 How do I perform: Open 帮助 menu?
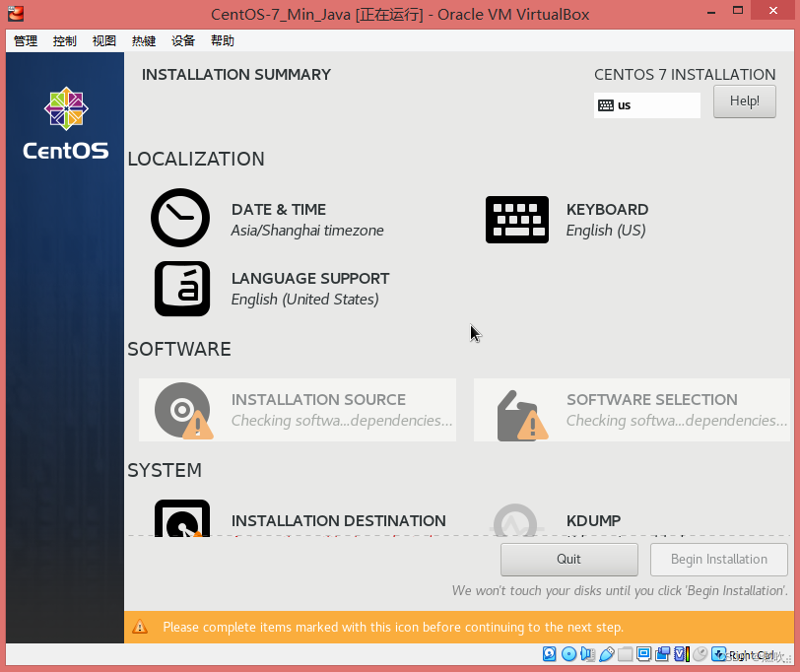[223, 40]
